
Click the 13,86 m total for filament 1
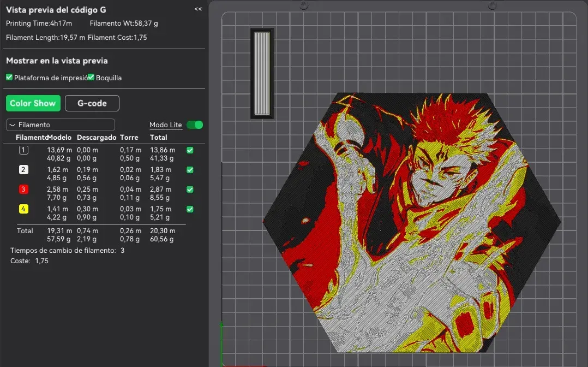[163, 150]
